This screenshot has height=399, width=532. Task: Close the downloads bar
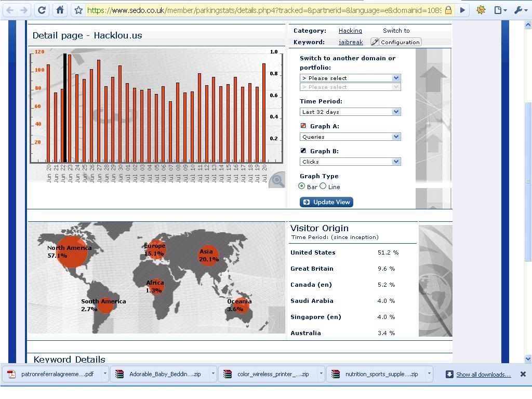click(x=523, y=374)
